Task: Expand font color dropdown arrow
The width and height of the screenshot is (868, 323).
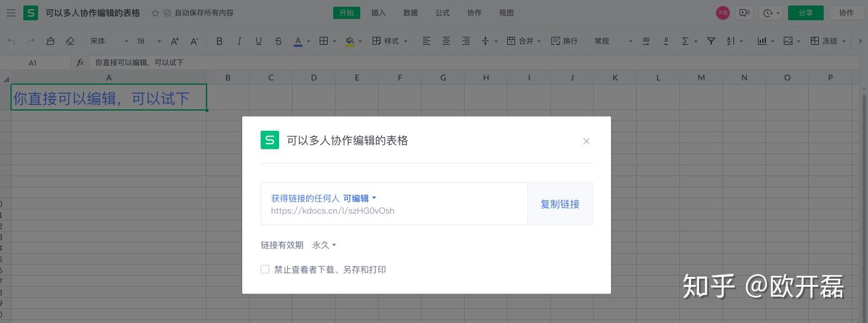Action: (x=309, y=42)
